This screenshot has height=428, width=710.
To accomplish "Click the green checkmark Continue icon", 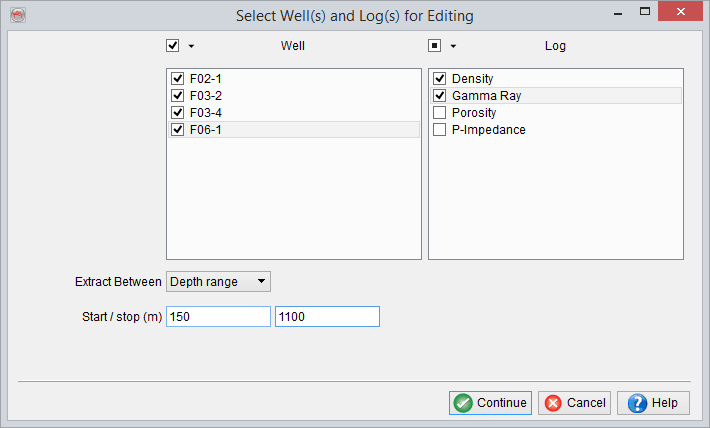I will point(463,403).
